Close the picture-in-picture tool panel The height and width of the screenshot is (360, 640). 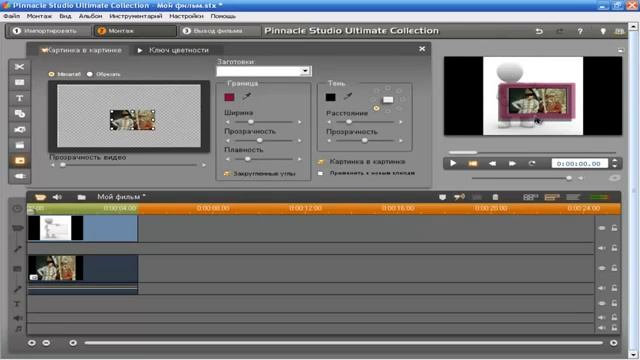click(422, 49)
